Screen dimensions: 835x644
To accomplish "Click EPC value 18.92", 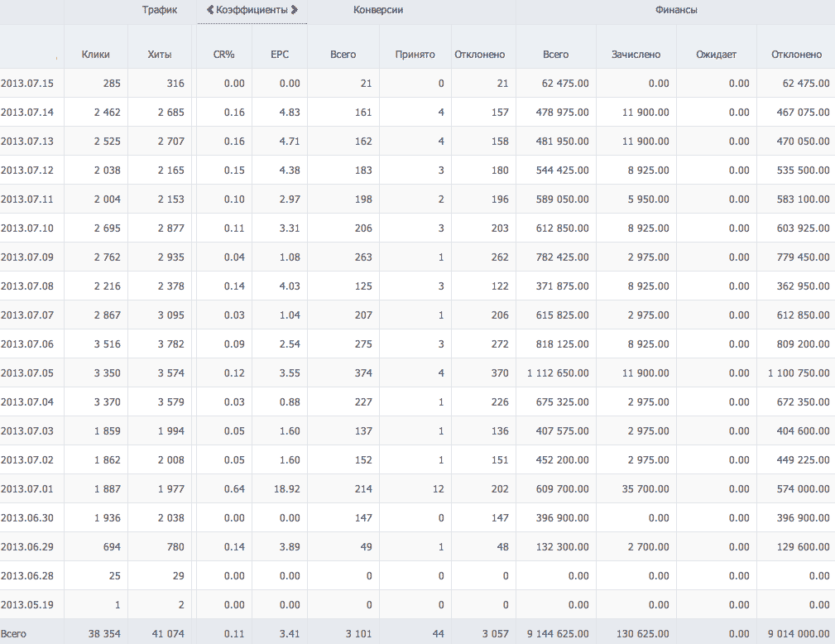I will [x=287, y=489].
